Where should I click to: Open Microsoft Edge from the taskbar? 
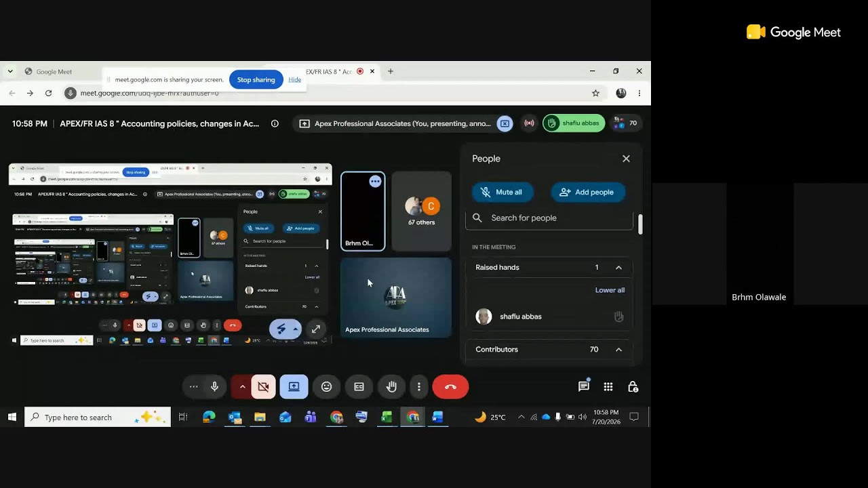pos(209,418)
